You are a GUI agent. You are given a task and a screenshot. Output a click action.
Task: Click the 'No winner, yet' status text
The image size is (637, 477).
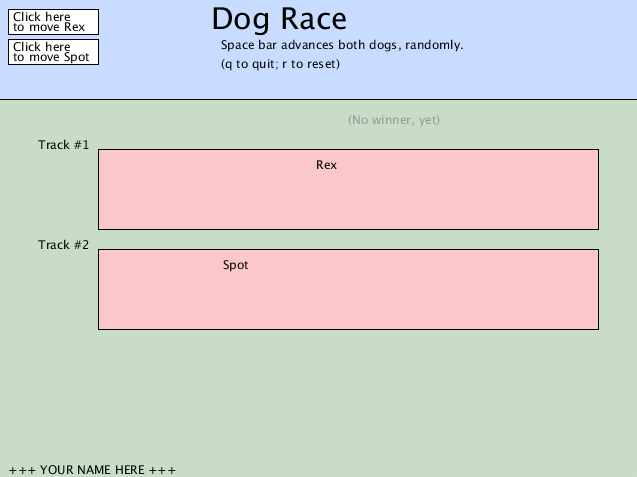[393, 120]
